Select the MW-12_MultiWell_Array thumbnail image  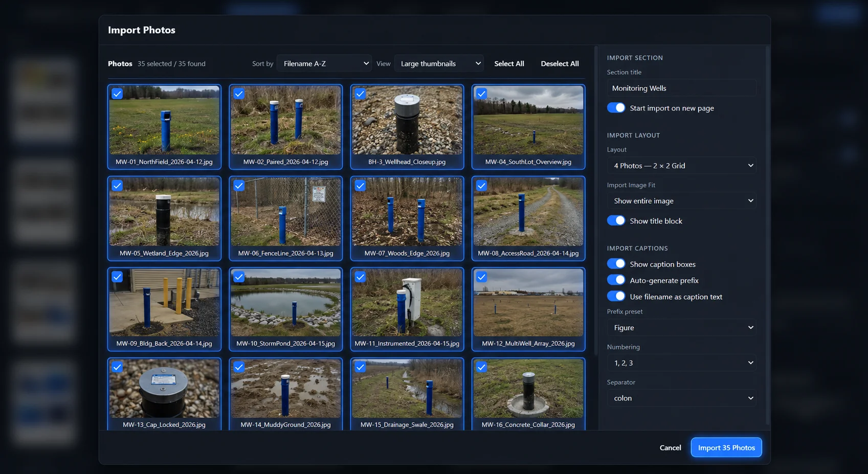pyautogui.click(x=528, y=303)
